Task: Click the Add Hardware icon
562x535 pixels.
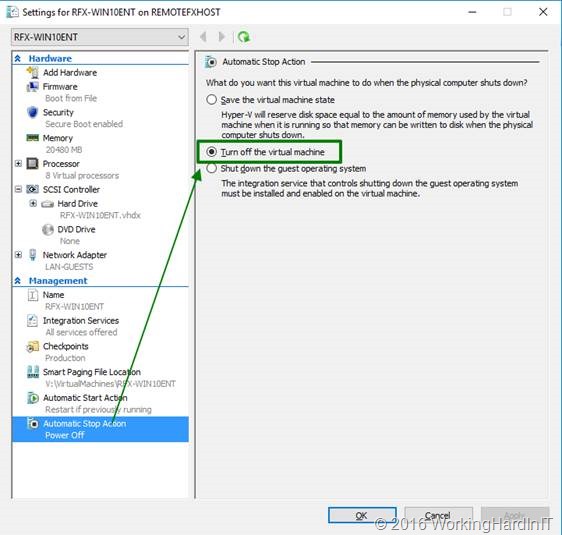Action: pyautogui.click(x=33, y=72)
